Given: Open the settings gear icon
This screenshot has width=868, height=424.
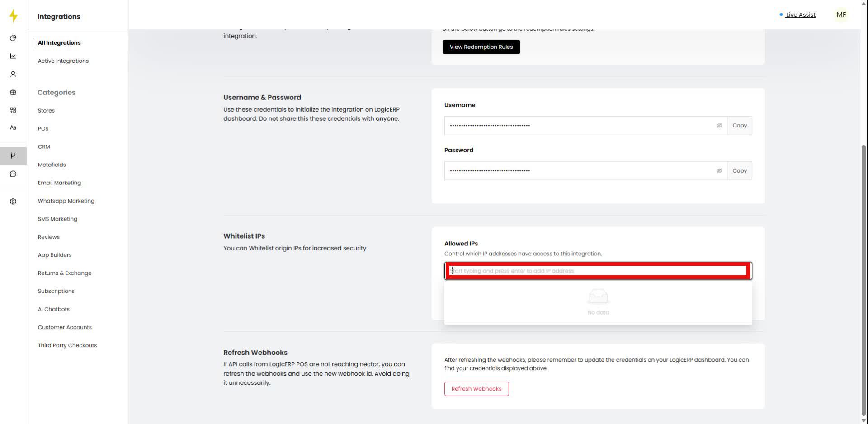Looking at the screenshot, I should pyautogui.click(x=13, y=201).
